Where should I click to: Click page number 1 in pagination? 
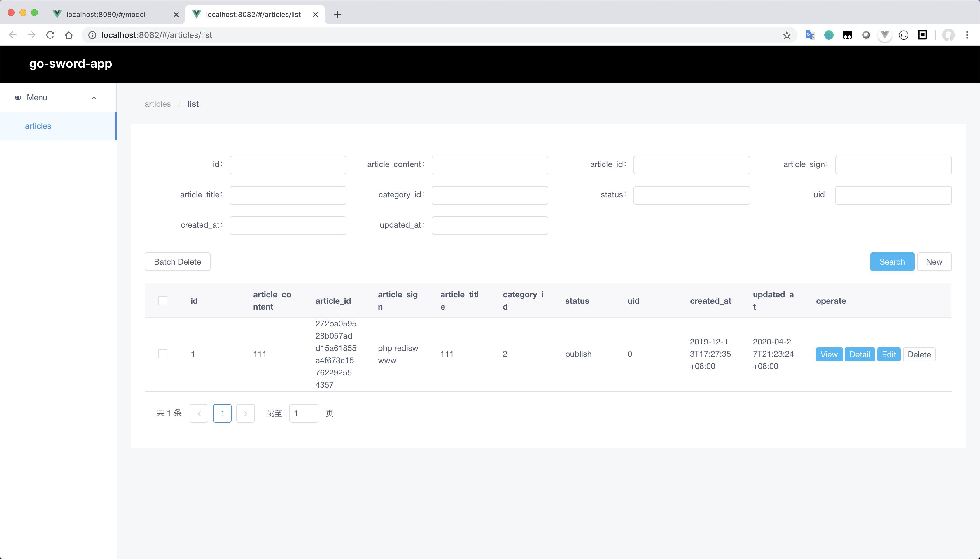coord(221,412)
